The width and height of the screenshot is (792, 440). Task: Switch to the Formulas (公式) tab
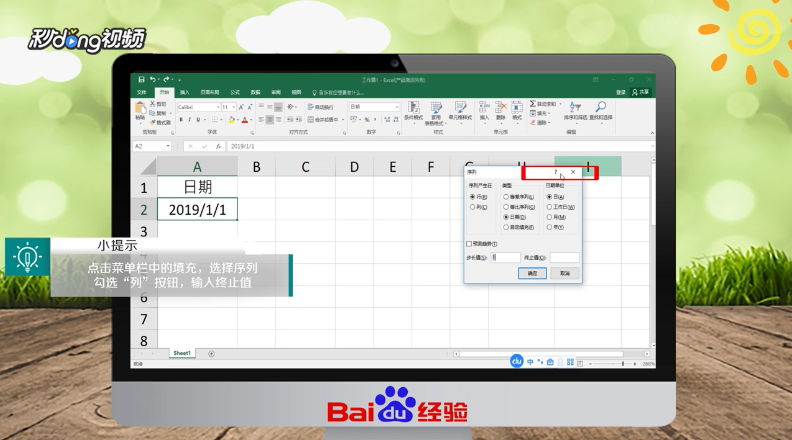tap(235, 92)
